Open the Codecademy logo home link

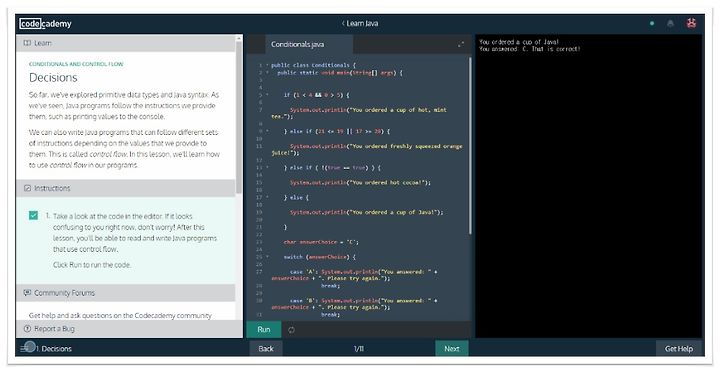tap(45, 23)
